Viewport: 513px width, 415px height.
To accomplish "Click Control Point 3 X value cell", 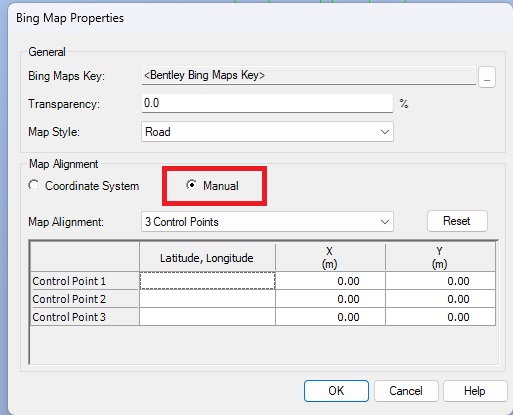I will (330, 317).
